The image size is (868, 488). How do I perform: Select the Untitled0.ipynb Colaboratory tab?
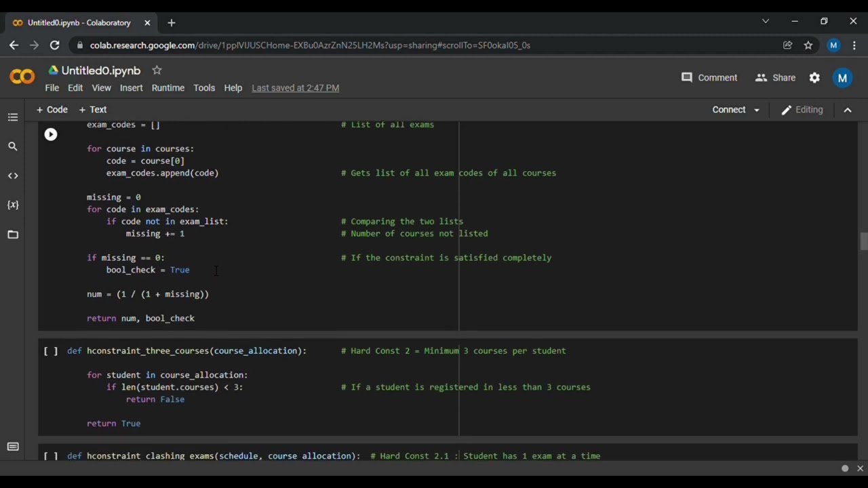[x=80, y=23]
